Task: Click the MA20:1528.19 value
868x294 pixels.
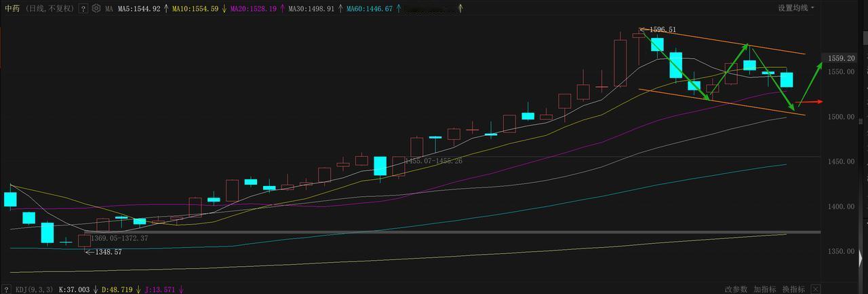Action: click(x=254, y=9)
